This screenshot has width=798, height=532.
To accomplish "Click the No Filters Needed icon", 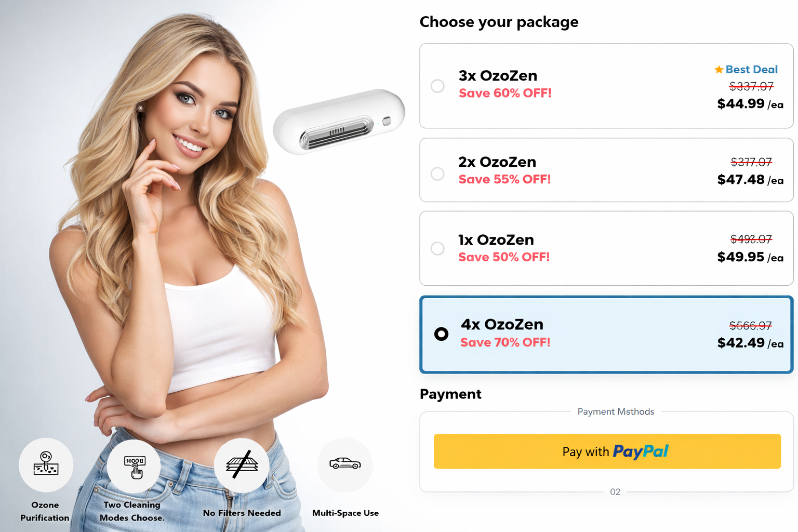I will tap(242, 465).
